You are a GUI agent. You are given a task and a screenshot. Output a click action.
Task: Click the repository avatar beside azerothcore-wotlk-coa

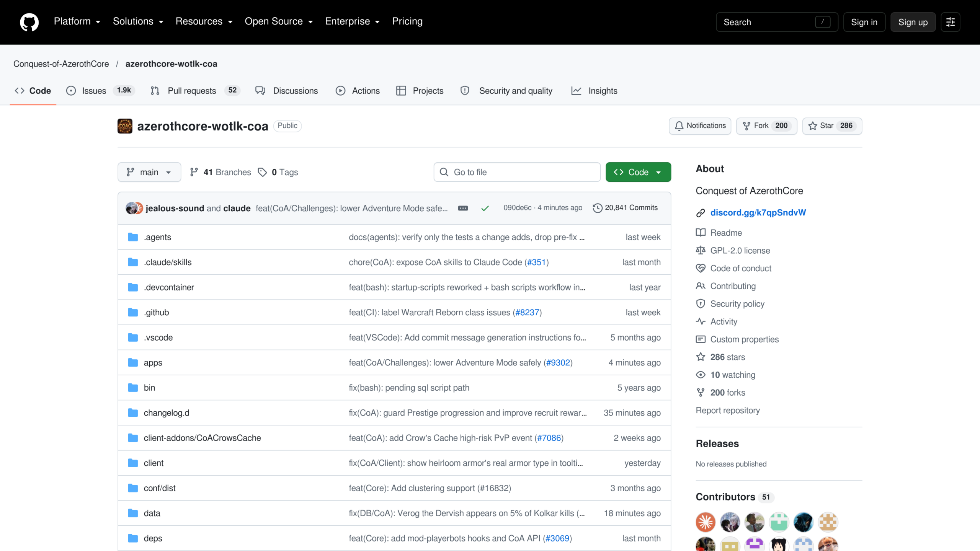(x=125, y=126)
